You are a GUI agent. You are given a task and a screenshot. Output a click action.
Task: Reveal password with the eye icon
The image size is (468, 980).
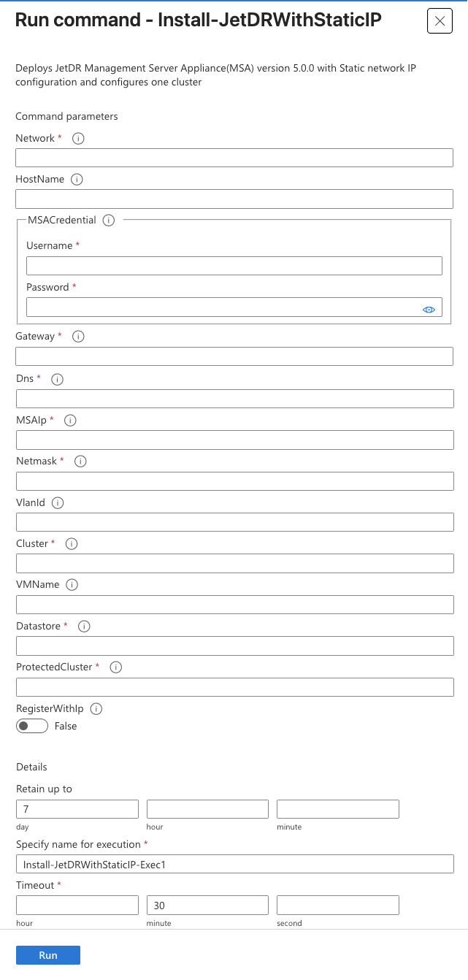pyautogui.click(x=429, y=310)
